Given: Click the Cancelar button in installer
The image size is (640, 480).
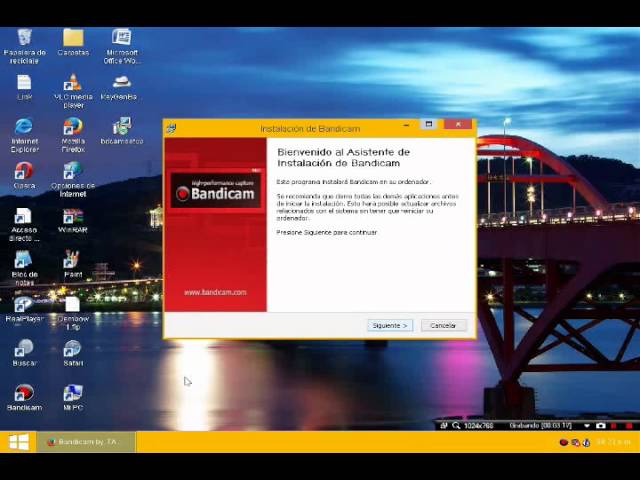Looking at the screenshot, I should pos(443,325).
